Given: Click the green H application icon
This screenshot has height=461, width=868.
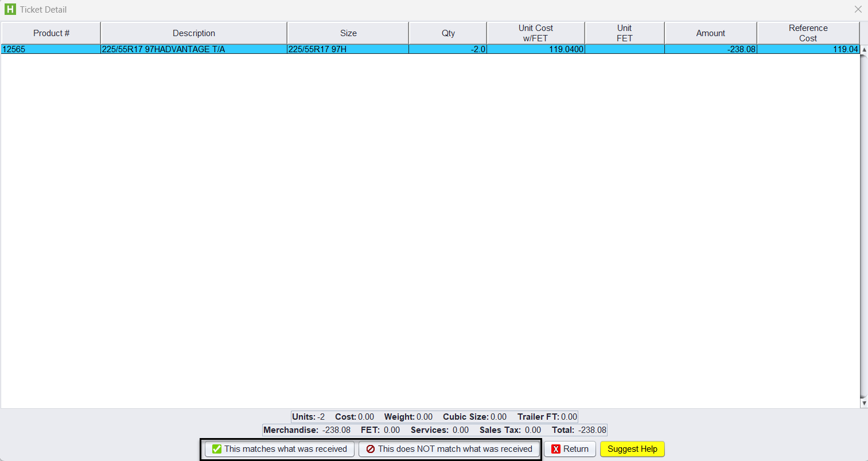Looking at the screenshot, I should [10, 9].
